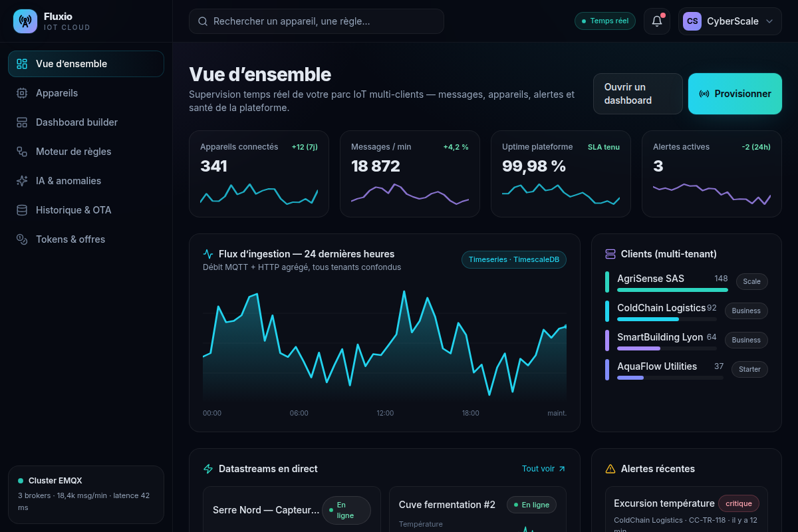Go to Appareils section
This screenshot has width=798, height=532.
pyautogui.click(x=86, y=93)
